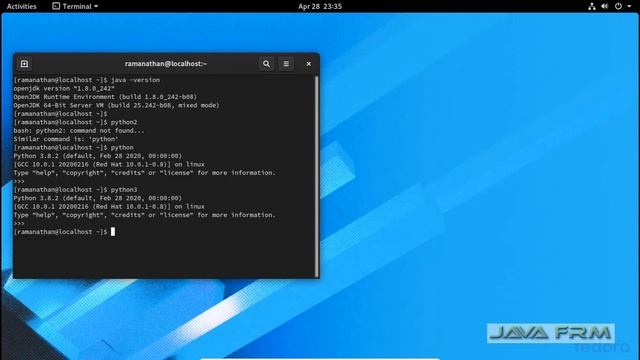Viewport: 640px width, 360px height.
Task: Close the terminal window
Action: [309, 64]
